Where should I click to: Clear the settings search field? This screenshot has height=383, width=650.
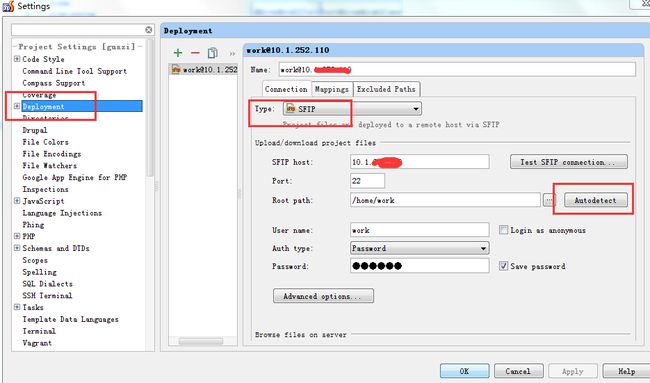pyautogui.click(x=149, y=30)
